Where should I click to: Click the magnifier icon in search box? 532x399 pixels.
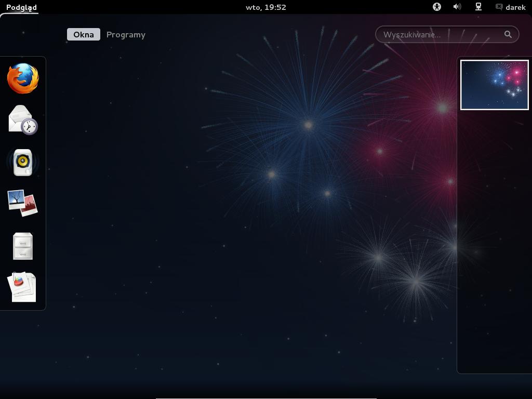(x=508, y=34)
